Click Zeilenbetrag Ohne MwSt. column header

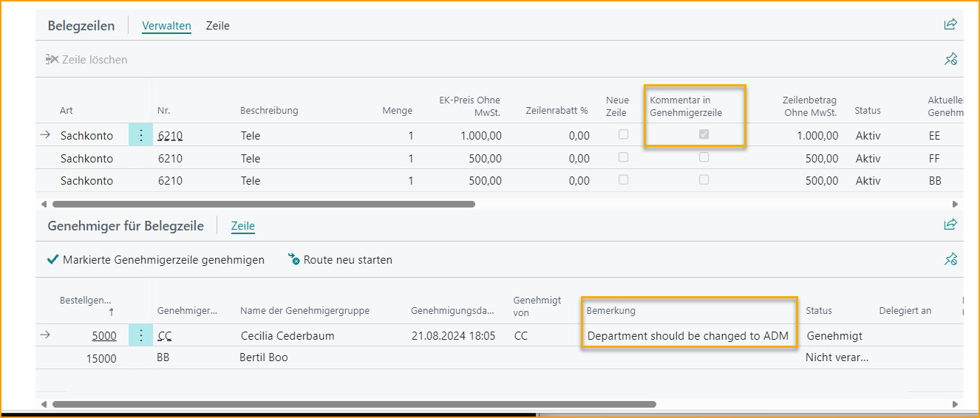(809, 106)
